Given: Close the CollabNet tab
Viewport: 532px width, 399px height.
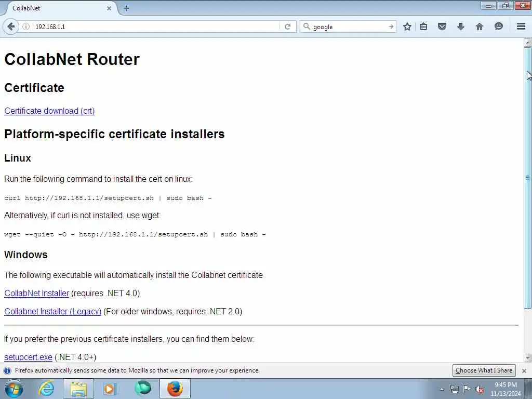Looking at the screenshot, I should click(x=109, y=8).
